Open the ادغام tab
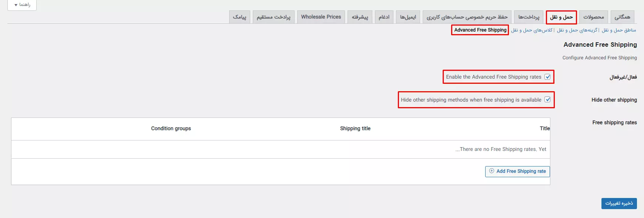Viewport: 644px width, 218px height. click(x=384, y=17)
